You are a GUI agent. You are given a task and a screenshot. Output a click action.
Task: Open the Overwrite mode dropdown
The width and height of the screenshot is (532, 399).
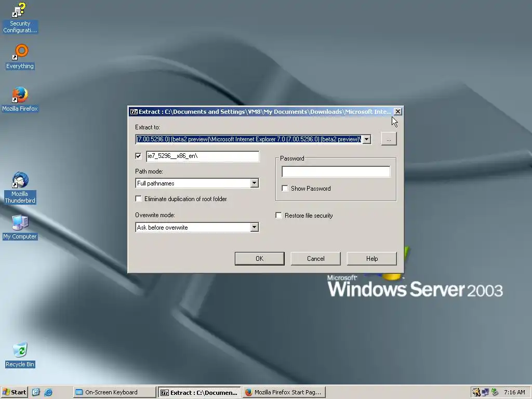coord(254,228)
